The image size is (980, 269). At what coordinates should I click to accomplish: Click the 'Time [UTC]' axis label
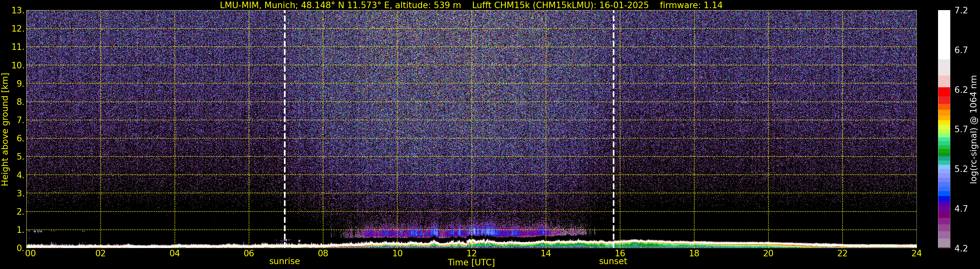tap(471, 262)
